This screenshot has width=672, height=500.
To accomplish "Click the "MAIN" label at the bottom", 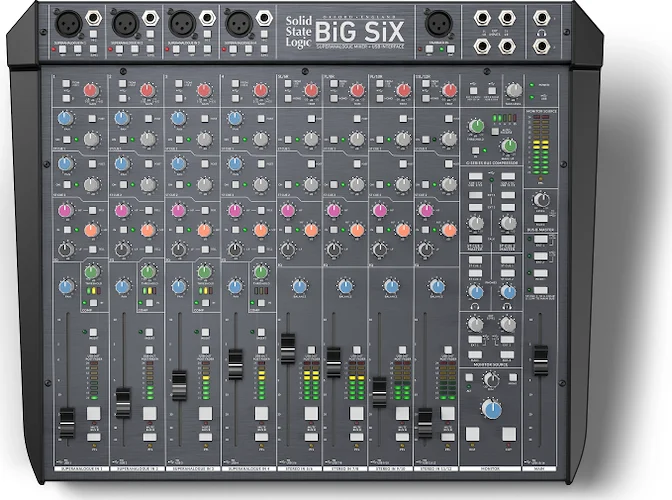I will (540, 469).
